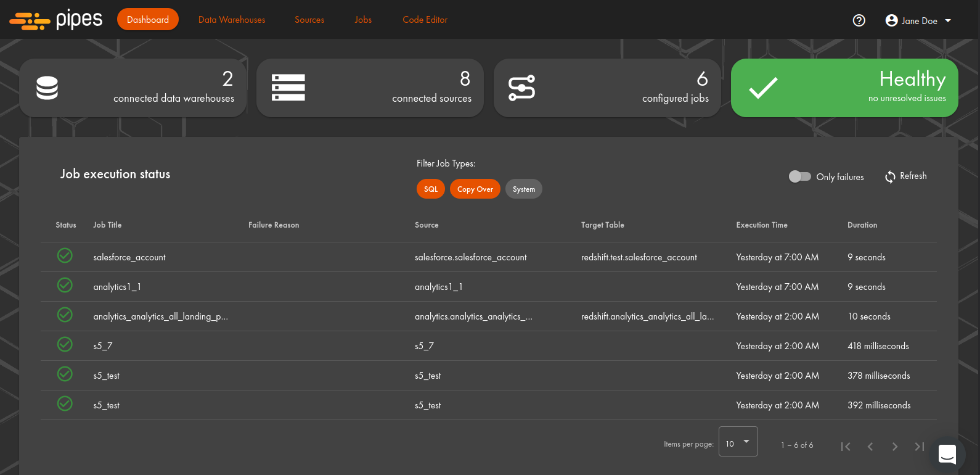Enable the Only failures toggle
This screenshot has width=980, height=475.
[x=799, y=176]
